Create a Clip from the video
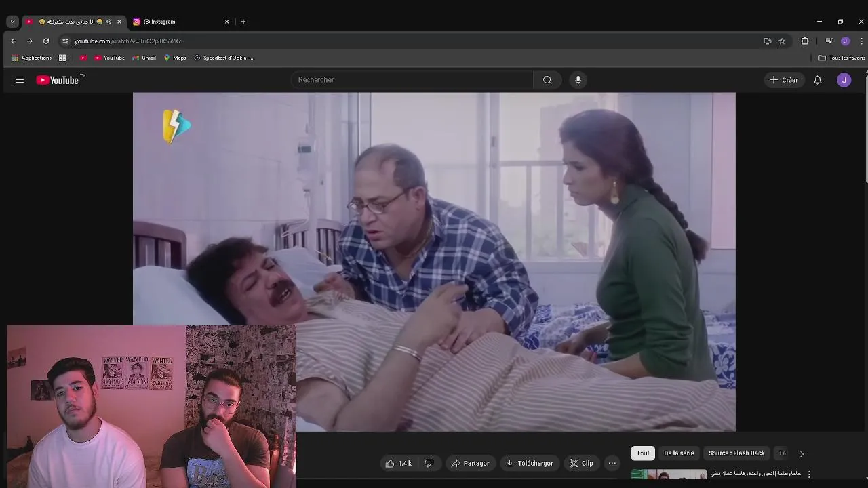868x488 pixels. [x=581, y=464]
